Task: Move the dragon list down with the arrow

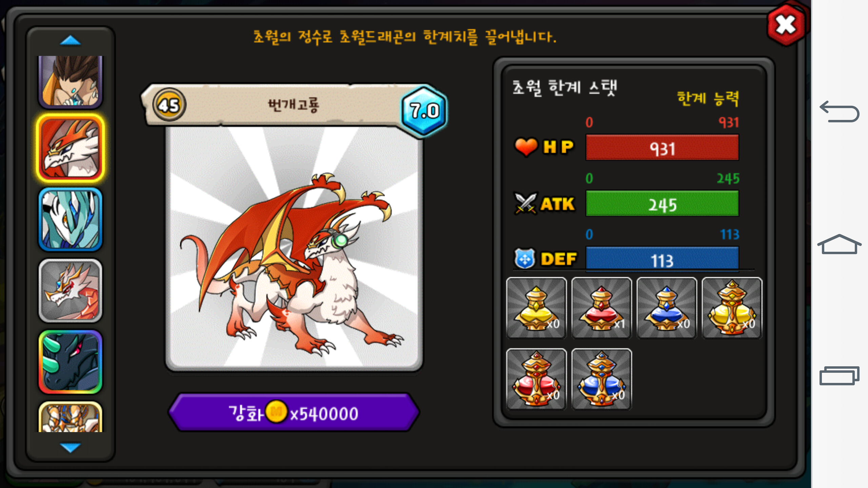Action: point(70,447)
